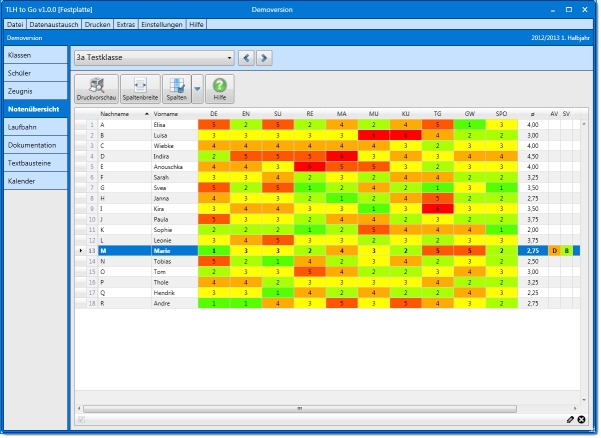Open the Kalender sidebar section
The width and height of the screenshot is (601, 438).
click(x=35, y=180)
